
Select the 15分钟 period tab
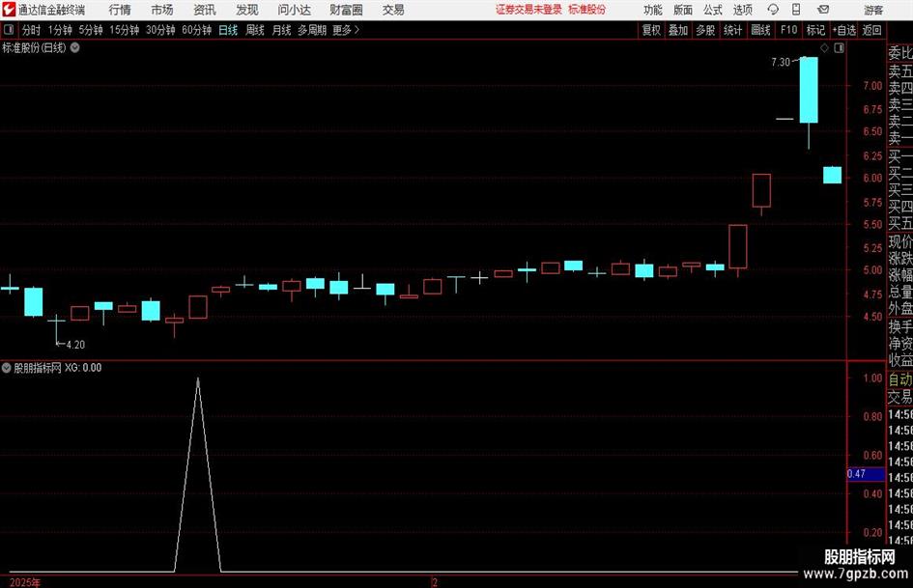click(124, 30)
